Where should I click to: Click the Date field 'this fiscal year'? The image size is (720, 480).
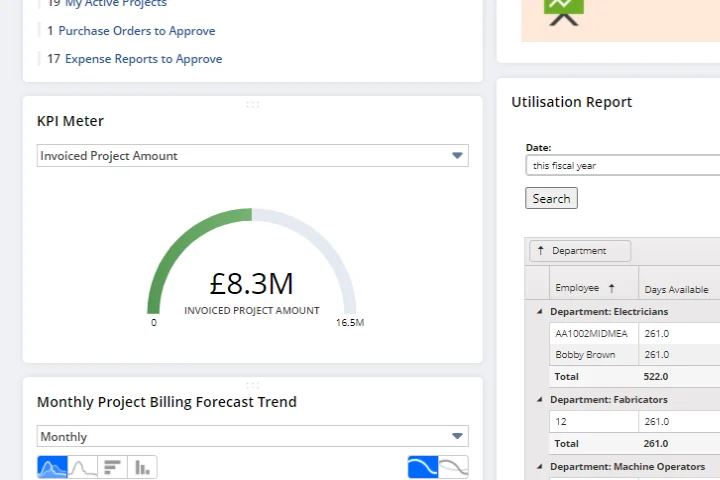(x=623, y=165)
